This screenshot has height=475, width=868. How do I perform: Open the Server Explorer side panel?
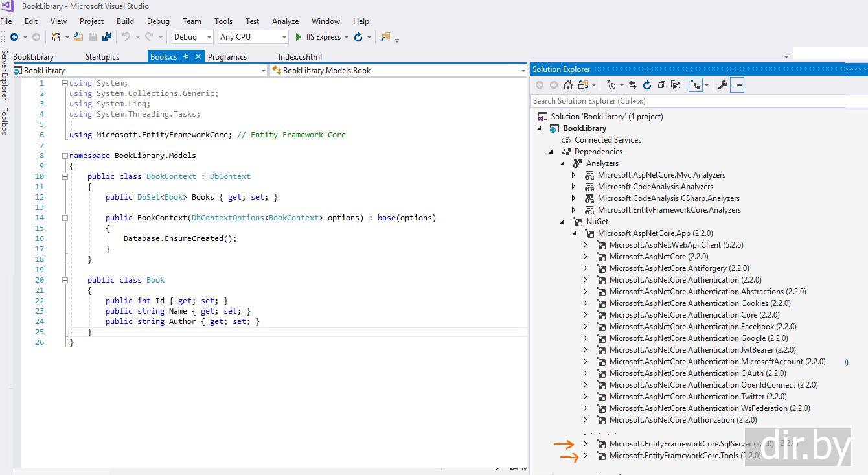pos(5,74)
